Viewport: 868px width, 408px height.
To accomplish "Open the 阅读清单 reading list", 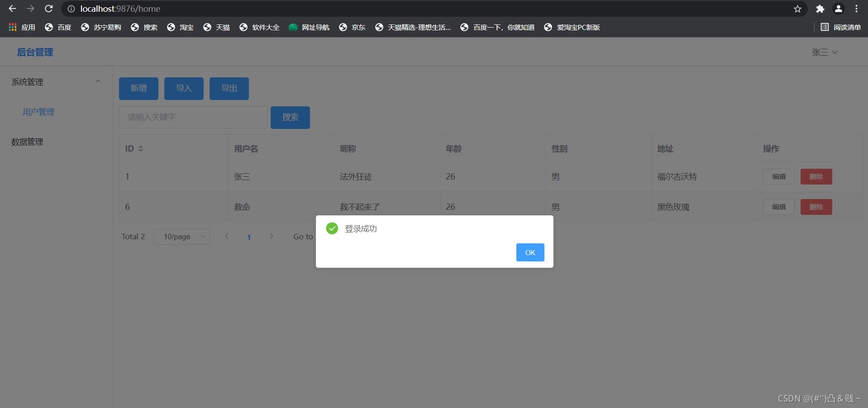I will coord(841,28).
